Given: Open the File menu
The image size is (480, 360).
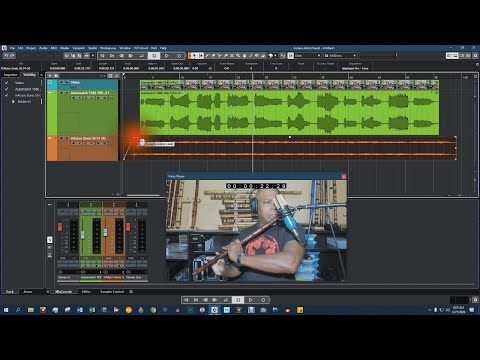Looking at the screenshot, I should pyautogui.click(x=12, y=48).
